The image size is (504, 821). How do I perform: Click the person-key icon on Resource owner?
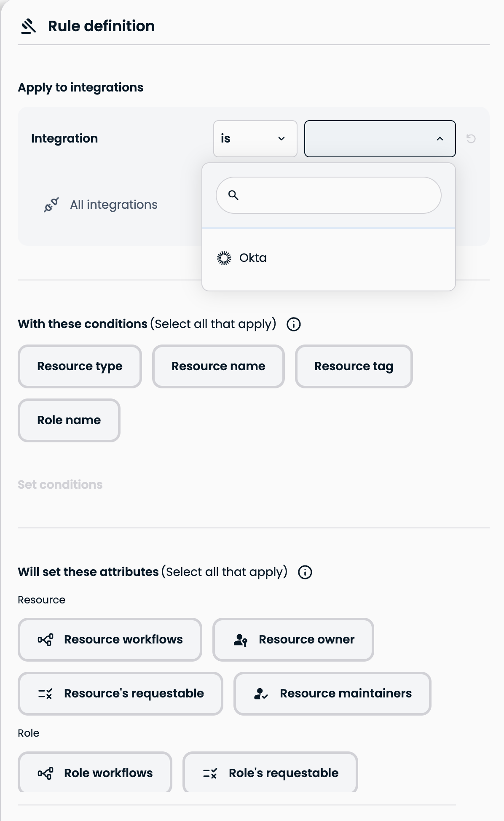[x=240, y=640]
